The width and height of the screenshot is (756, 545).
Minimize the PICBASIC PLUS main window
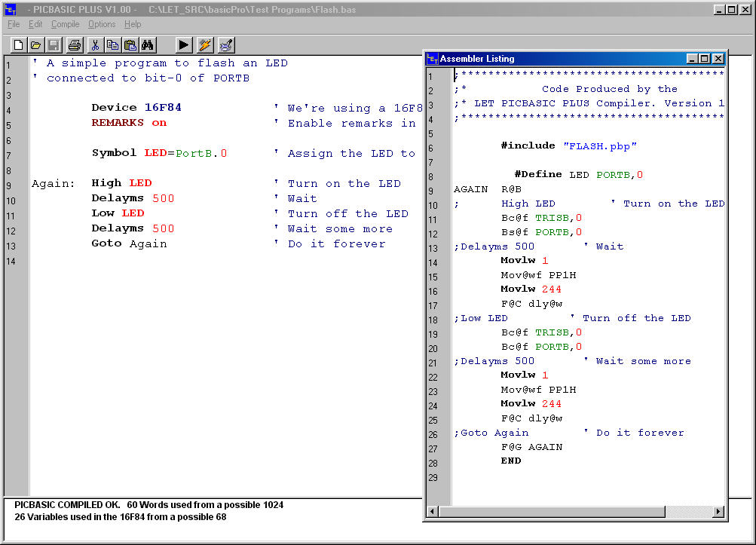coord(719,10)
